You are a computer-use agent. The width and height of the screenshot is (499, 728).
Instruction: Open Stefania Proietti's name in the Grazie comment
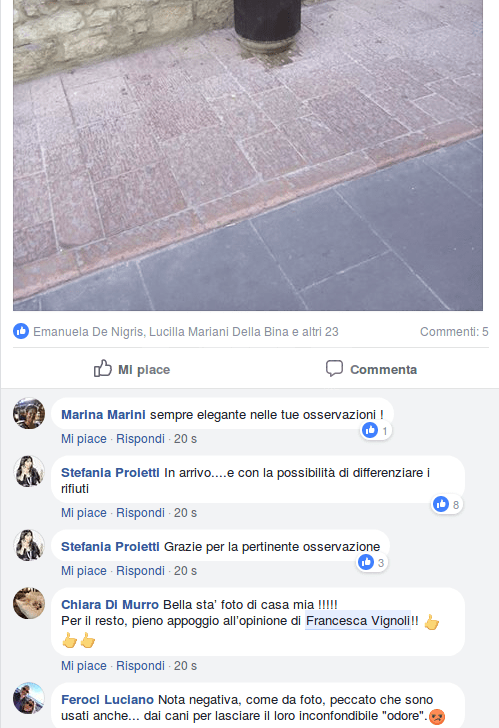click(110, 546)
